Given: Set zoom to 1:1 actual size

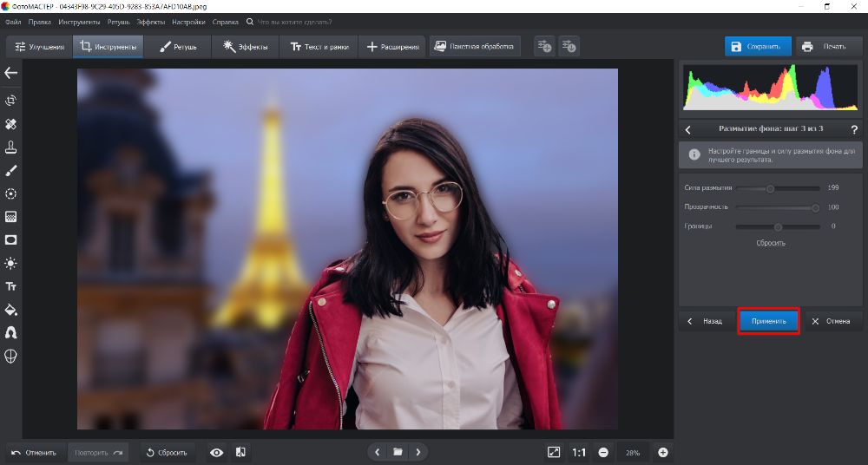Looking at the screenshot, I should (x=579, y=452).
